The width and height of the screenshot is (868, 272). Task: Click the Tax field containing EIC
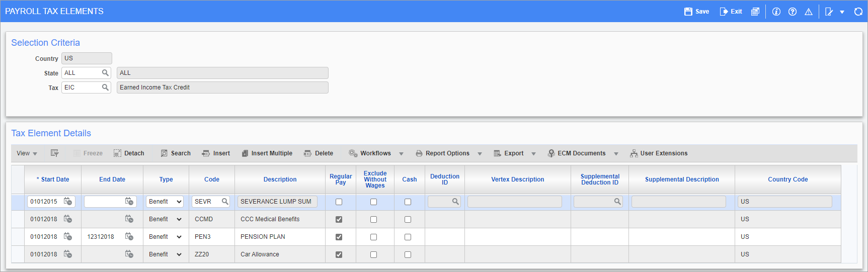coord(82,87)
